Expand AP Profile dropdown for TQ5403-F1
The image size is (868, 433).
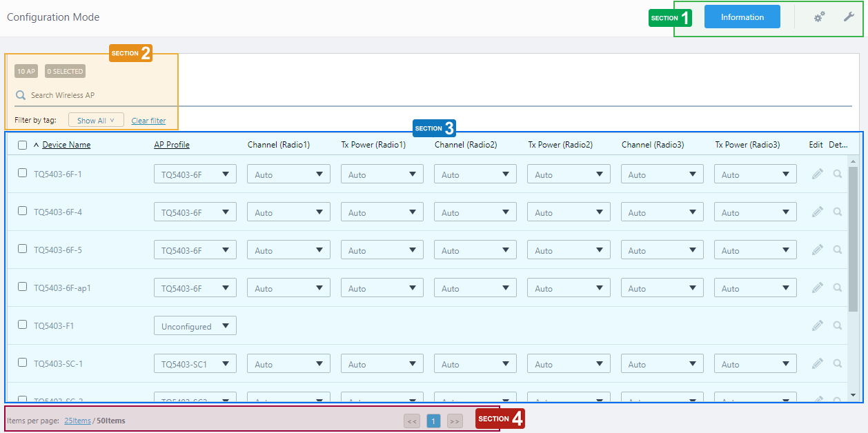(195, 326)
